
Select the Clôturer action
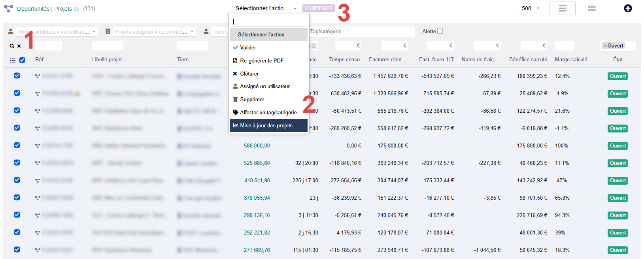coord(269,74)
